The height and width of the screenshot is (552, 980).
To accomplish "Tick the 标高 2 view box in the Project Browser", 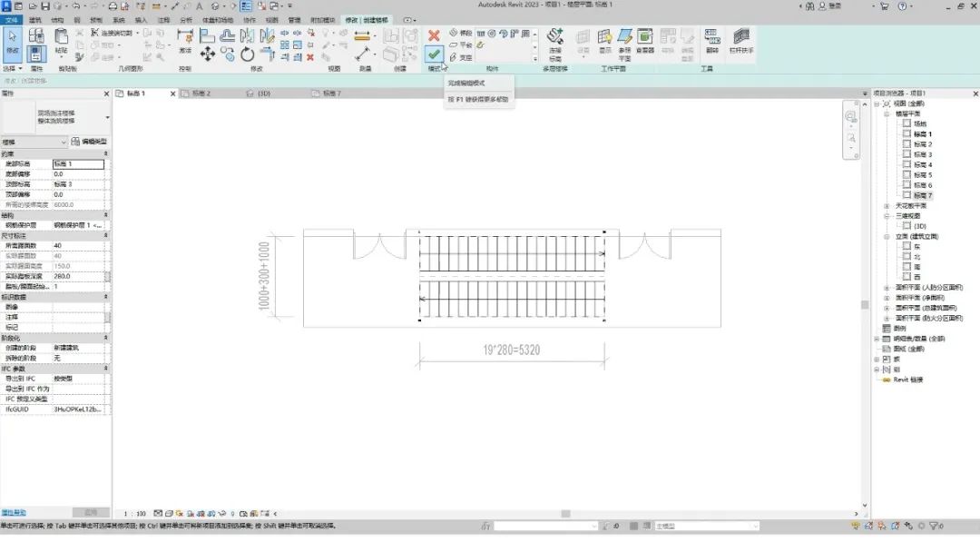I will (906, 143).
